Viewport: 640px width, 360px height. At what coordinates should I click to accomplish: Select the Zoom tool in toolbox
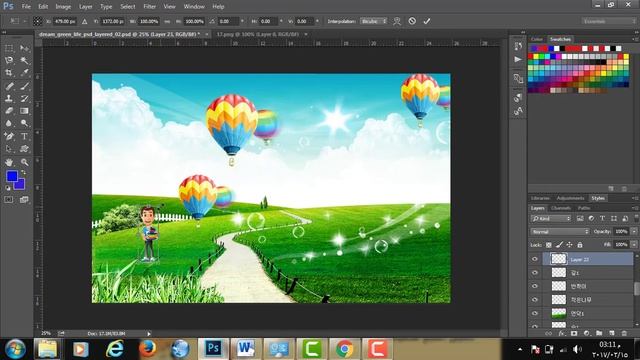tap(24, 162)
